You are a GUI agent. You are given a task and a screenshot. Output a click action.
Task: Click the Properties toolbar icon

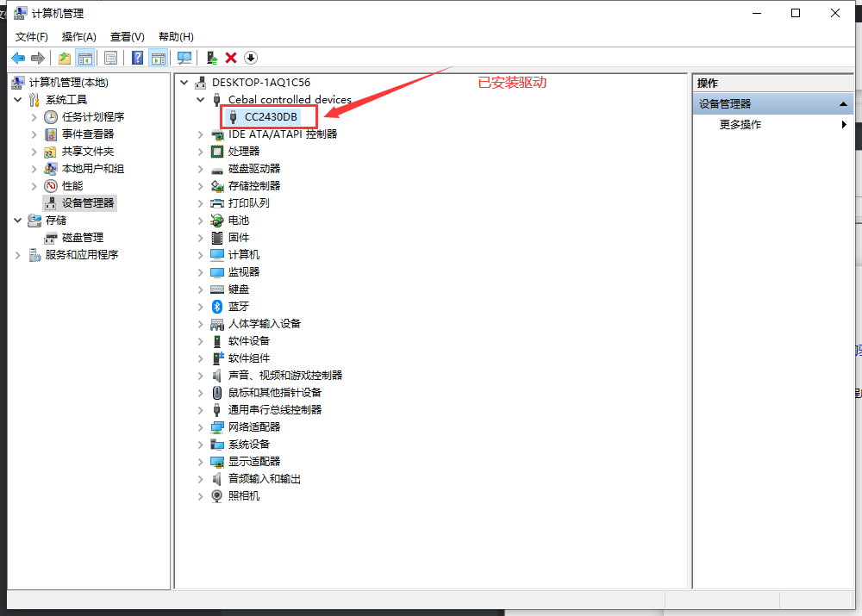[110, 58]
